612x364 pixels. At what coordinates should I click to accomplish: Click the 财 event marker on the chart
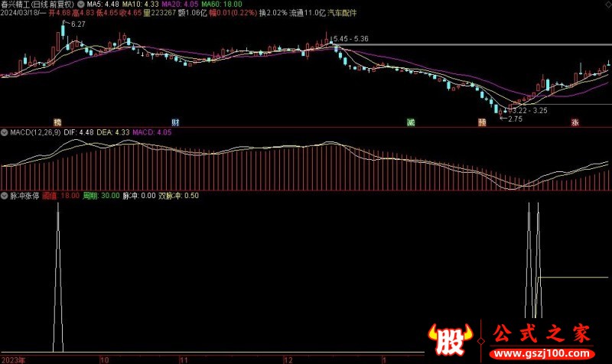[x=175, y=122]
